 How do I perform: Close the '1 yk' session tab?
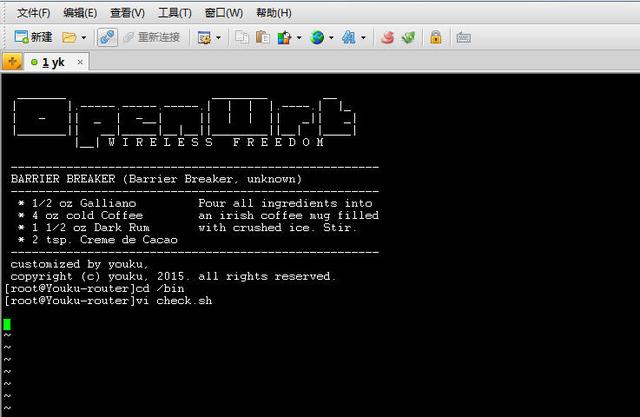[x=80, y=62]
